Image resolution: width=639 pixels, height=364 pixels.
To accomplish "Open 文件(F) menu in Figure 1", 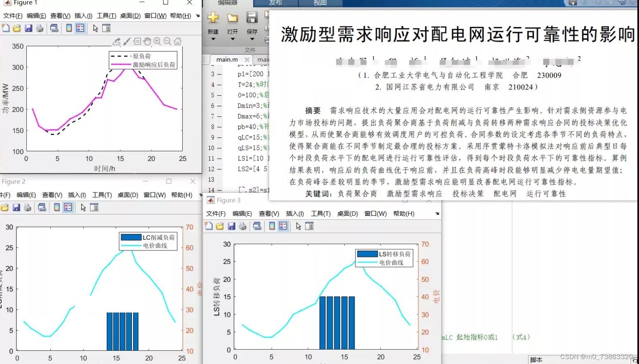I will click(x=13, y=16).
